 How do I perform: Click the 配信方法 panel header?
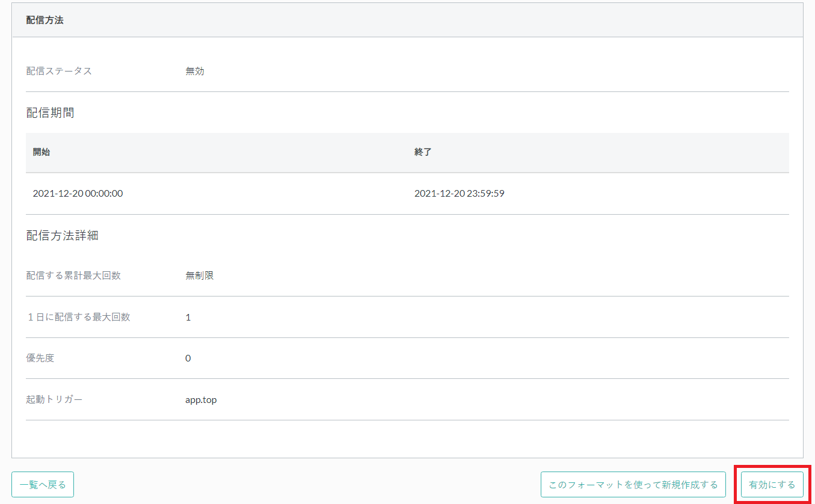click(x=407, y=20)
